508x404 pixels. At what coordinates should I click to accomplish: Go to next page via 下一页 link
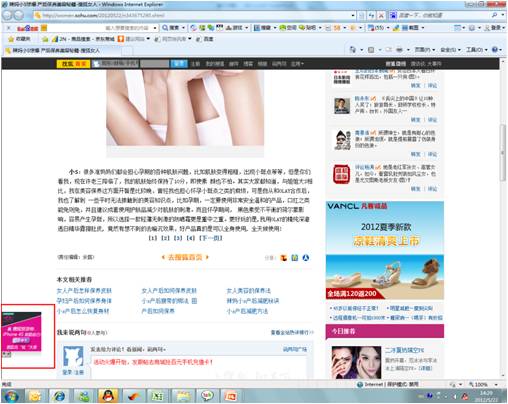(211, 238)
